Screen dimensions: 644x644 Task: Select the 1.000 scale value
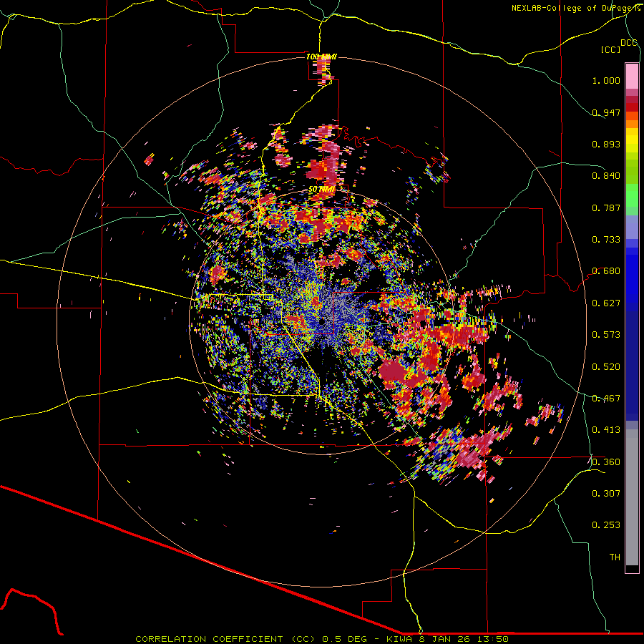[606, 80]
